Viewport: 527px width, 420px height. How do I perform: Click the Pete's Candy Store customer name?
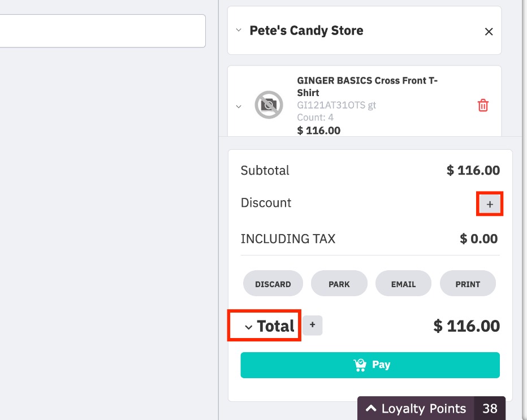pyautogui.click(x=306, y=30)
